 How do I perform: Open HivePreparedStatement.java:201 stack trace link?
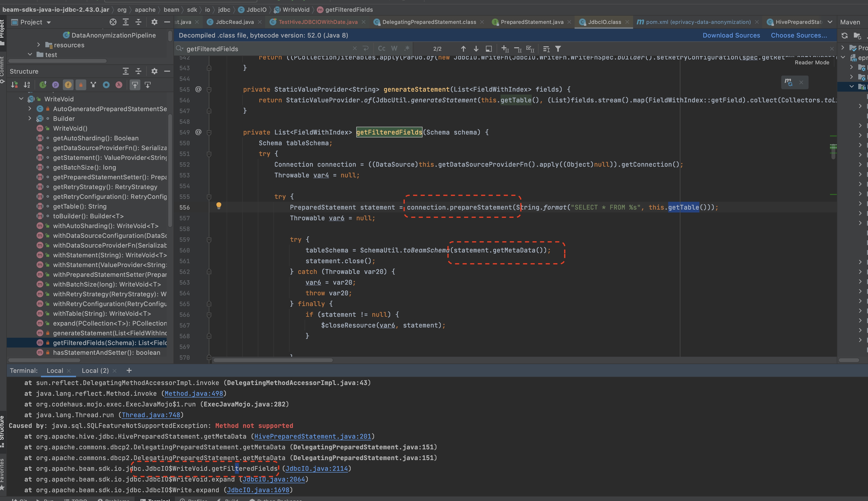[312, 436]
